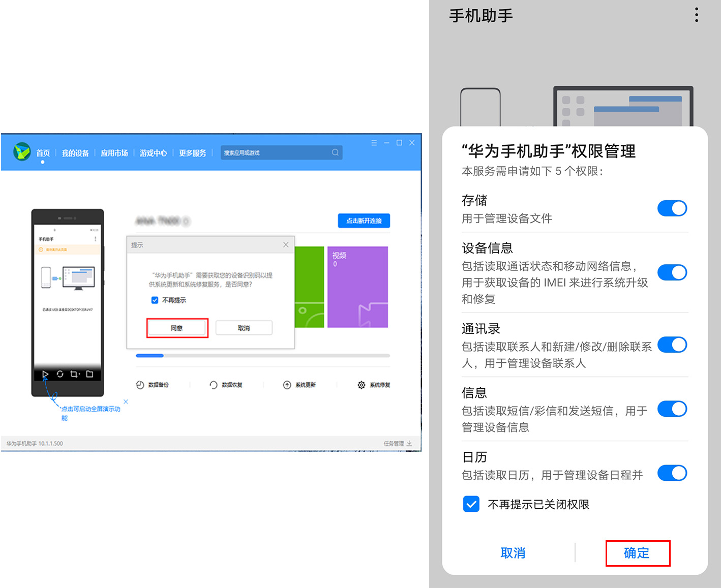Go to the 应用市场 tab

(x=114, y=153)
